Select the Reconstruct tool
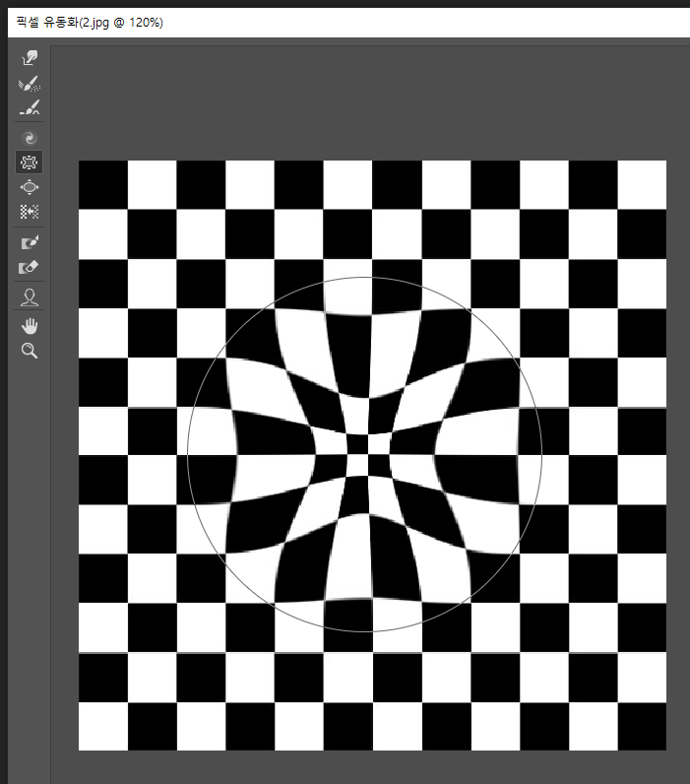The image size is (690, 784). [30, 84]
